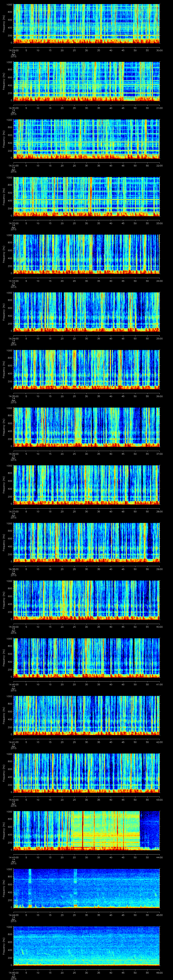Click the 14:36:00 spectrogram plot

click(x=86, y=427)
